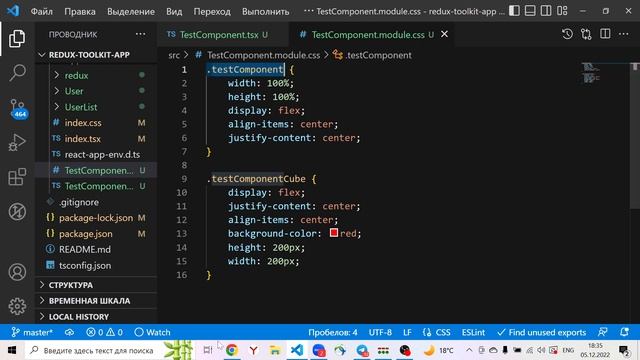
Task: Open the editor timeline history icon
Action: (567, 34)
